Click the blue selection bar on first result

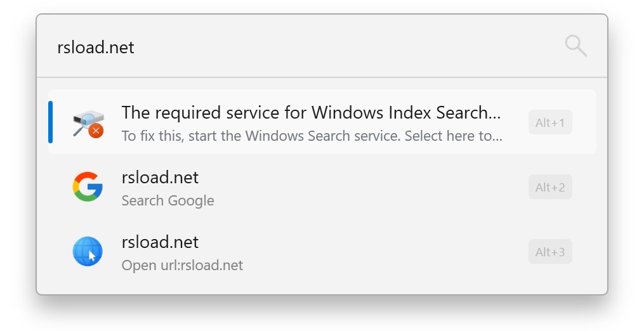click(x=51, y=122)
